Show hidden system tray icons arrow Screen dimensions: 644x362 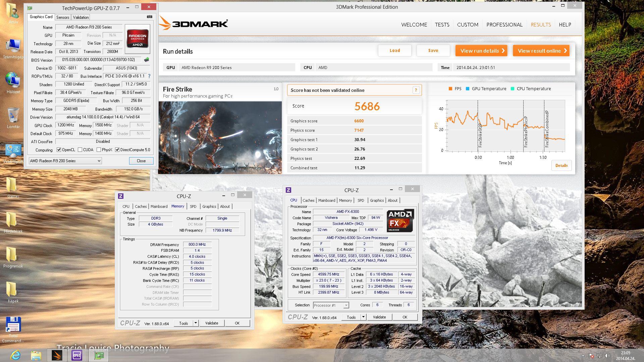pos(583,356)
